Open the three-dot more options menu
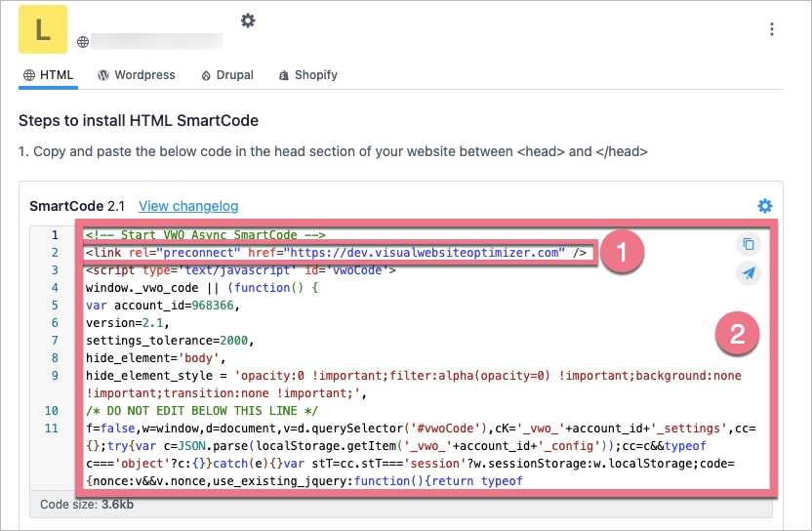 pos(772,29)
